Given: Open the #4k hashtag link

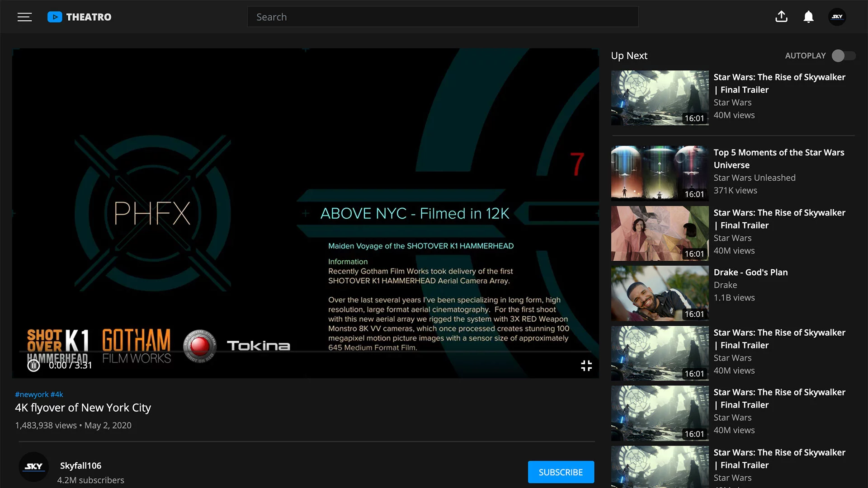Looking at the screenshot, I should pos(57,394).
